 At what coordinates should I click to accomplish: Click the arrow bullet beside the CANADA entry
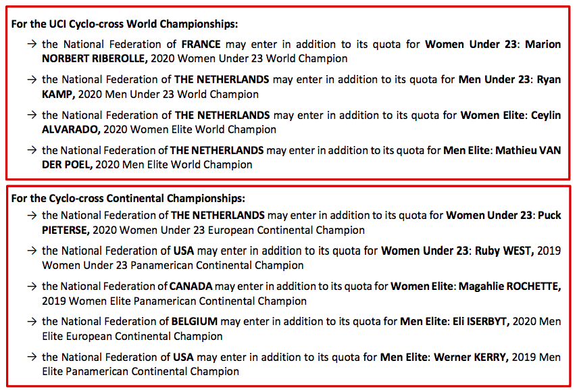32,286
